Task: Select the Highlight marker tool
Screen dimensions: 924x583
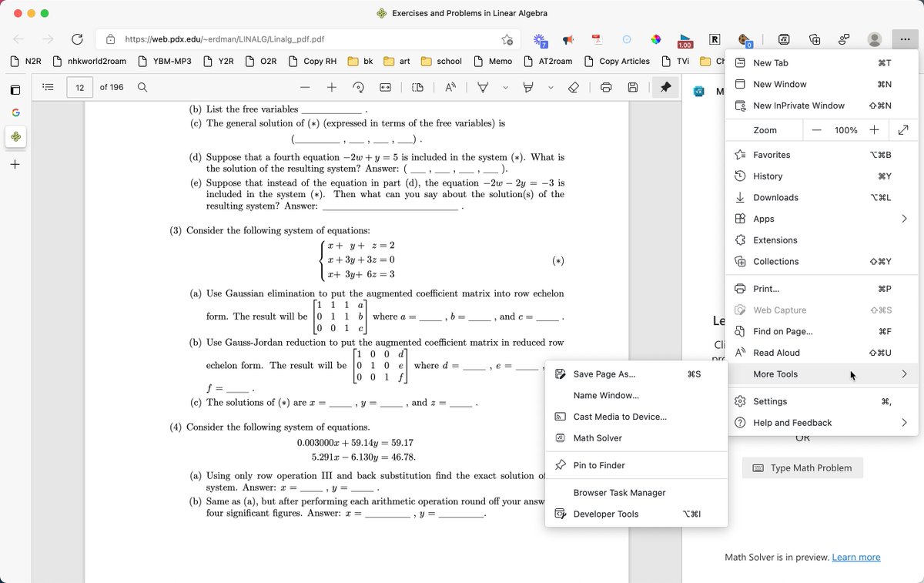Action: click(x=529, y=88)
